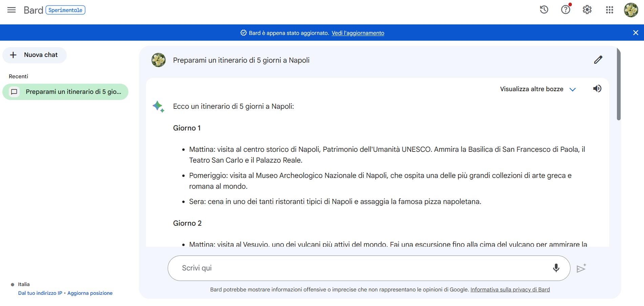Click the 'Sperimentale' badge
The image size is (644, 306).
[x=65, y=10]
